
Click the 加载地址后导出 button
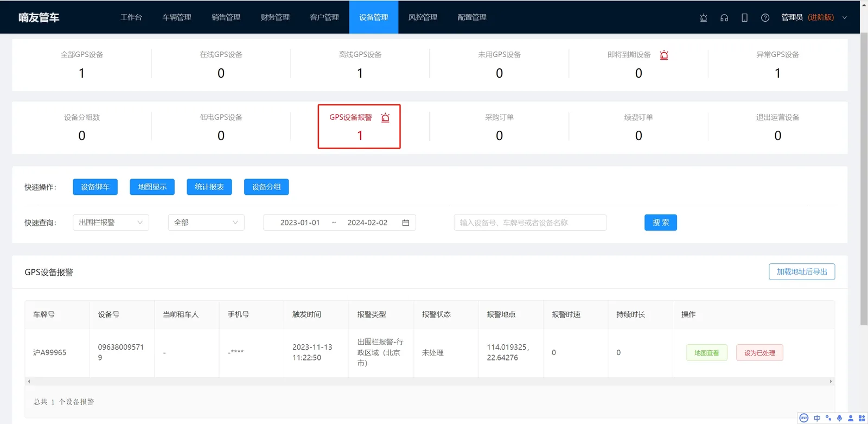coord(802,271)
